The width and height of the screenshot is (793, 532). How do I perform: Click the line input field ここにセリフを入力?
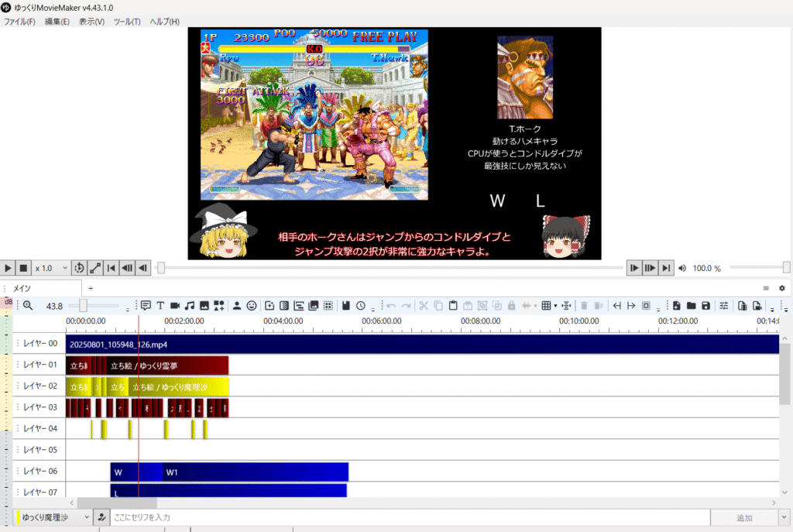pos(410,517)
